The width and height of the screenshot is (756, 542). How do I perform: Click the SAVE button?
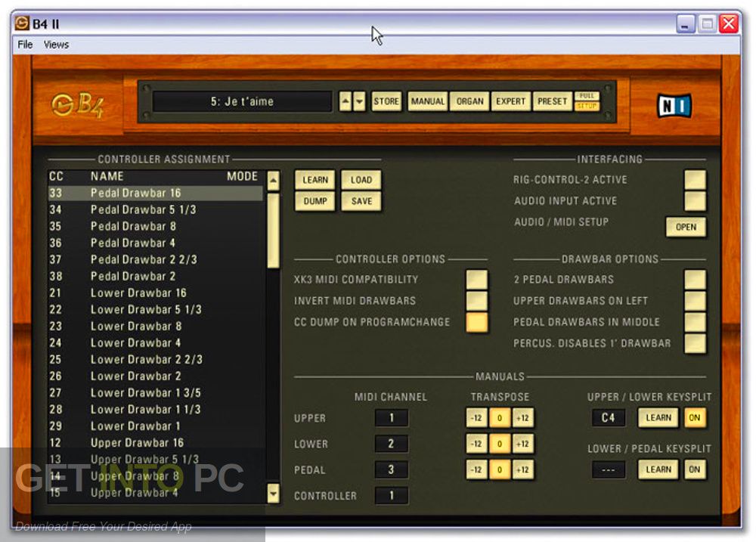tap(361, 201)
